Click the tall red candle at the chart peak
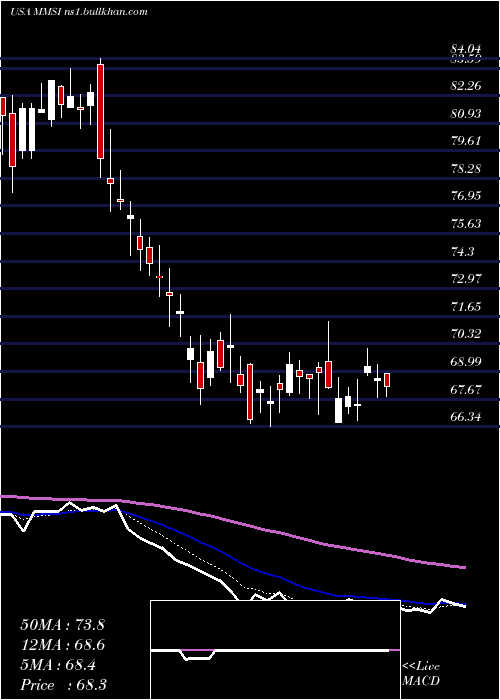 tap(100, 111)
